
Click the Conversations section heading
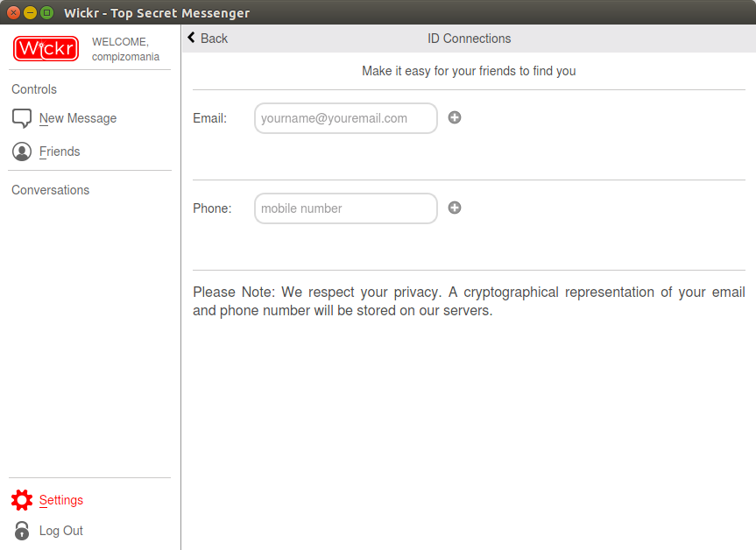point(50,190)
